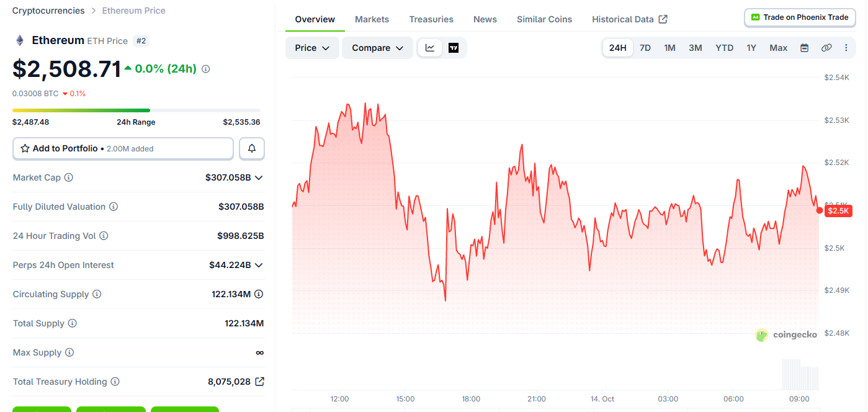
Task: Click Total Supply info icon
Action: click(x=73, y=323)
